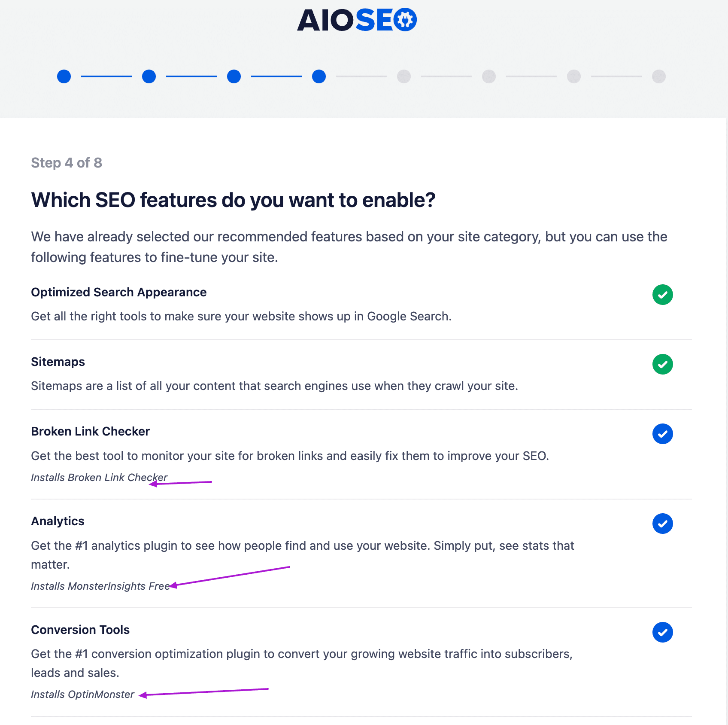Viewport: 728px width, 725px height.
Task: Click the gear icon inside the AIOSEO logo
Action: click(404, 19)
